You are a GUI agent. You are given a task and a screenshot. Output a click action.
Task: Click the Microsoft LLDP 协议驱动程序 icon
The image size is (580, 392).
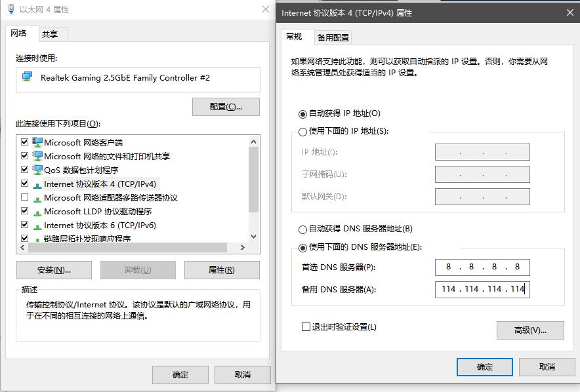coord(37,211)
